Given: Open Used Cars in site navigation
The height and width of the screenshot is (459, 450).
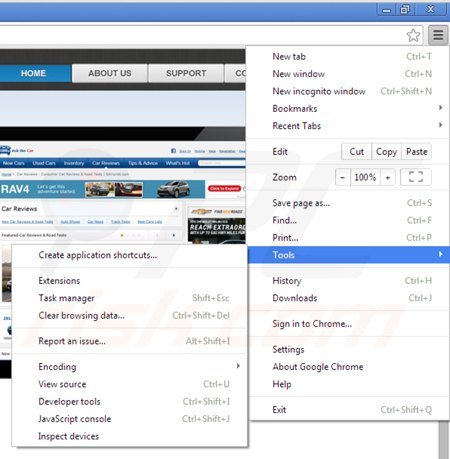Looking at the screenshot, I should tap(44, 163).
